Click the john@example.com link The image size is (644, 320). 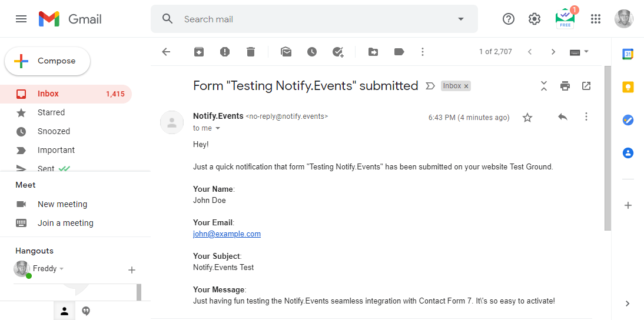pyautogui.click(x=227, y=234)
